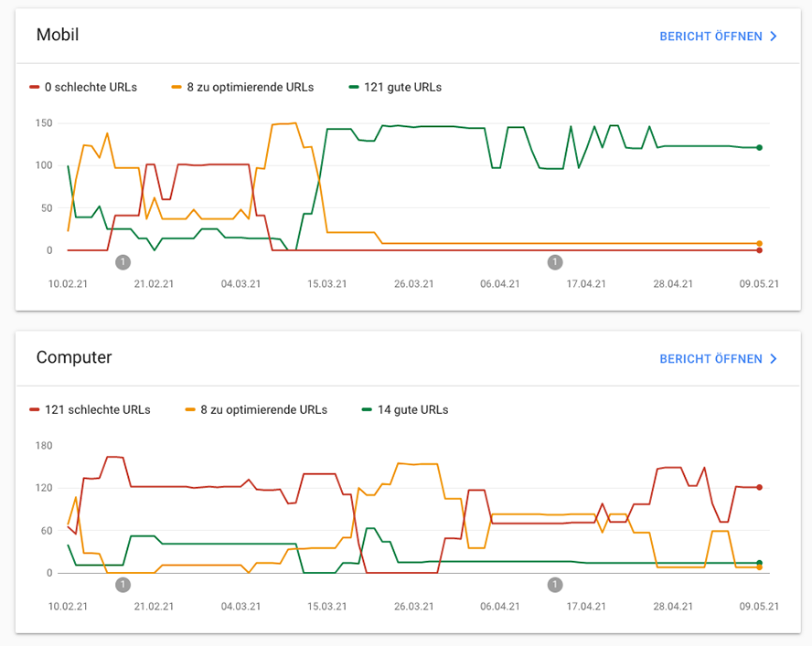Select the red endpoint dot in Mobil chart
The width and height of the screenshot is (812, 646).
pos(760,250)
